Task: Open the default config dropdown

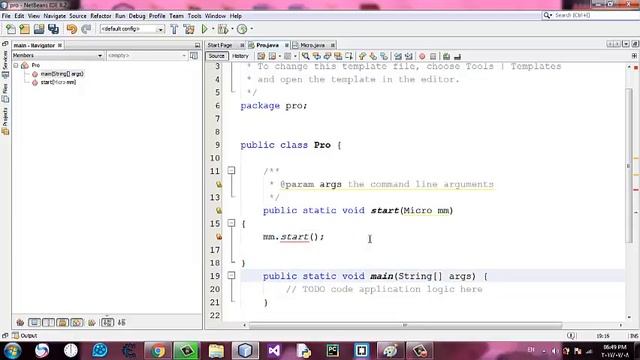Action: tap(132, 29)
